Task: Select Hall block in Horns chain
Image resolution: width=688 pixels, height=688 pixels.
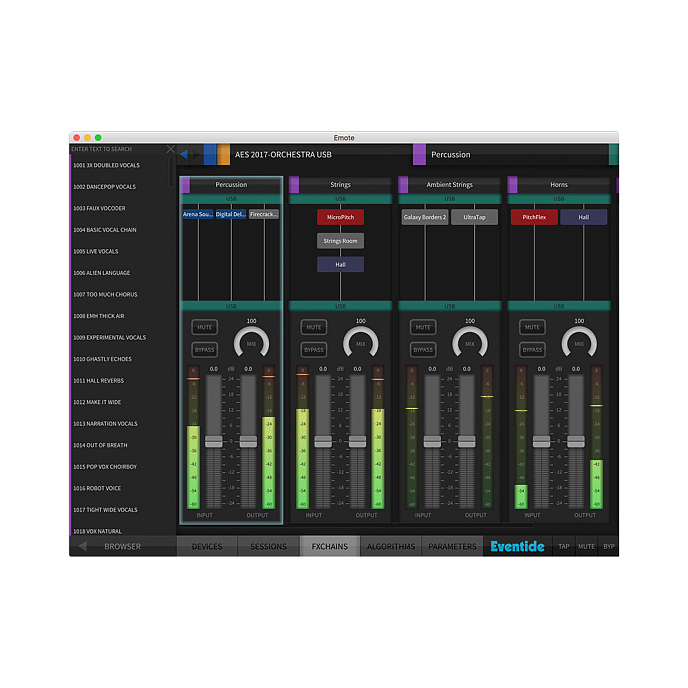Action: (584, 217)
